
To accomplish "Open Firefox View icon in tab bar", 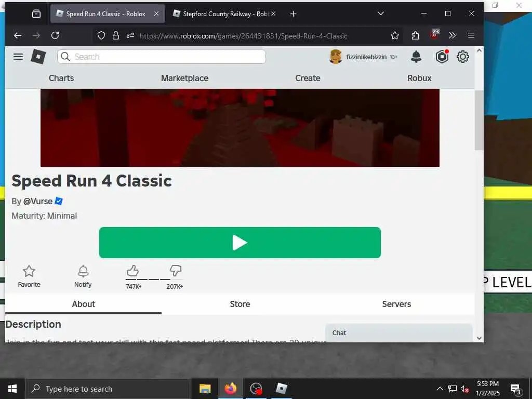I will point(36,14).
